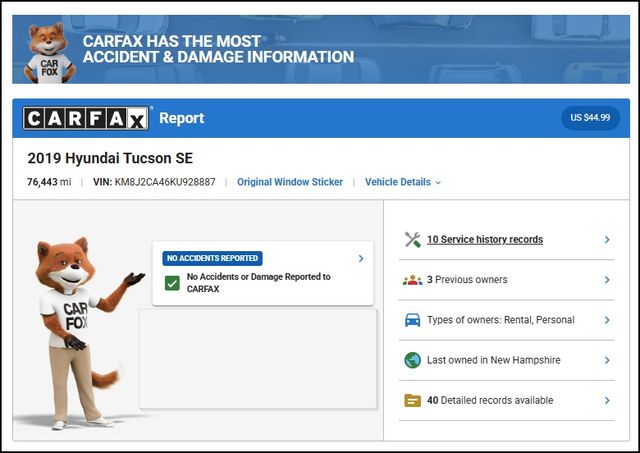Click the Car Fox mascot in banner
This screenshot has height=453, width=640.
pyautogui.click(x=49, y=52)
